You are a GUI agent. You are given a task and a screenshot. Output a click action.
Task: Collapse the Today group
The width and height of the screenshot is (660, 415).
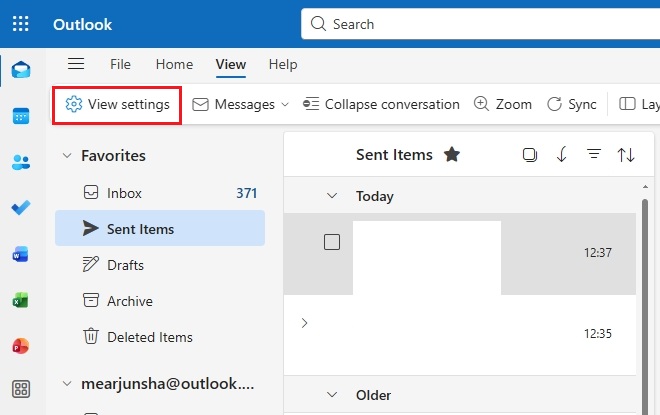[x=332, y=196]
